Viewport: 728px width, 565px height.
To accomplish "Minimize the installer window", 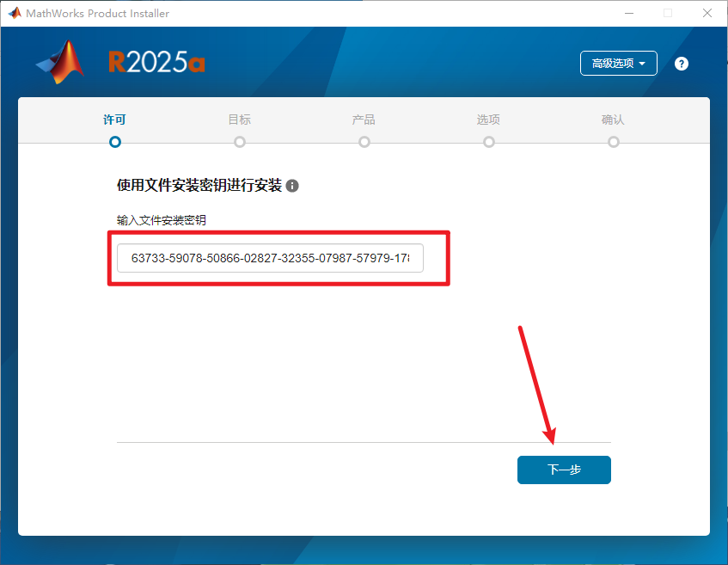I will click(x=629, y=13).
